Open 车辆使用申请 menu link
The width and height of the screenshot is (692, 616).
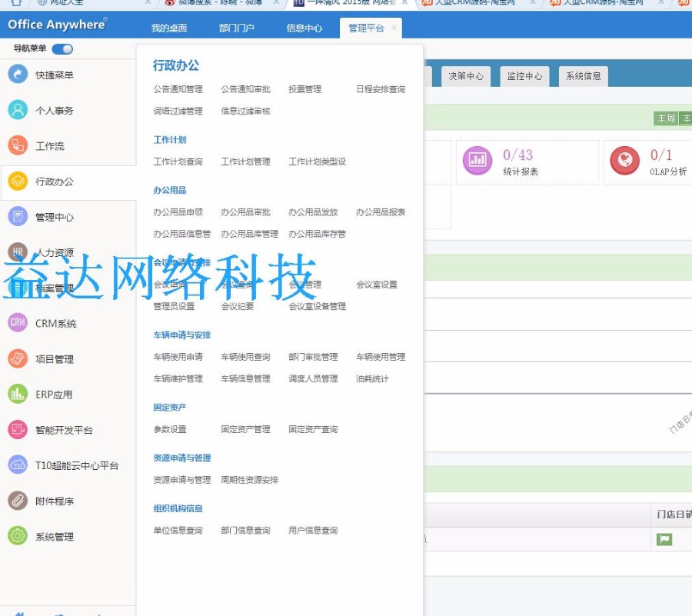click(178, 357)
